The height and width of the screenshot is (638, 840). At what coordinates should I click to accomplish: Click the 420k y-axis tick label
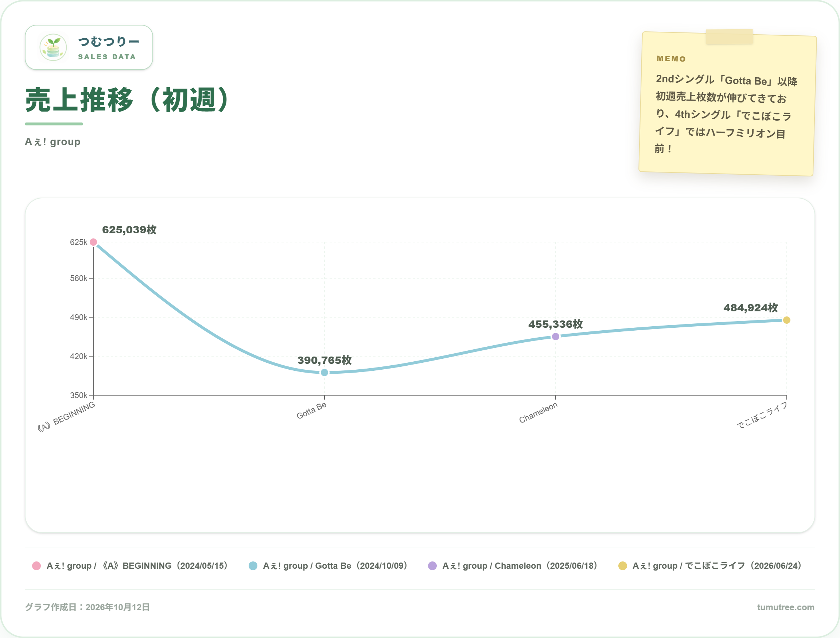[x=79, y=356]
